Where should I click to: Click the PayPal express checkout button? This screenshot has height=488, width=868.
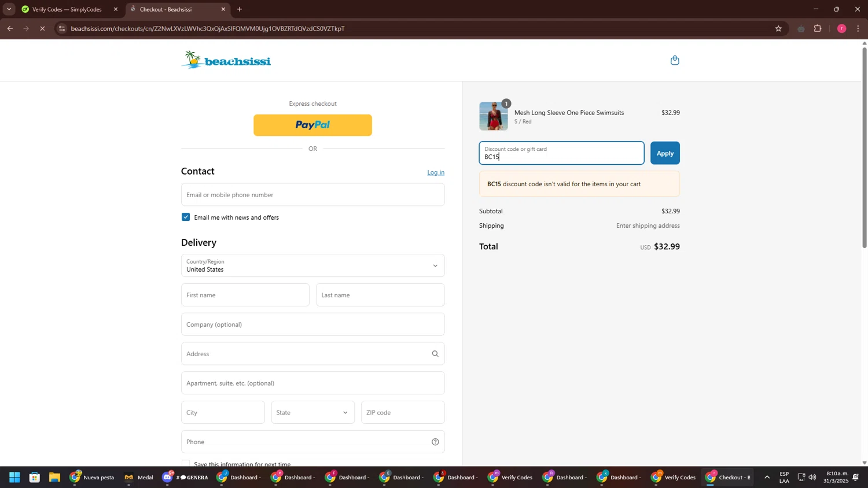point(313,125)
